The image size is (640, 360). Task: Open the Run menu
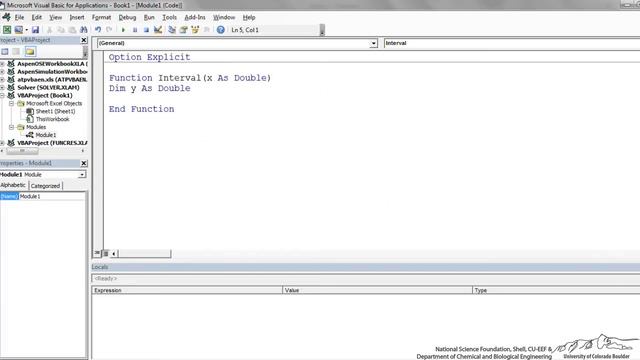coord(149,18)
